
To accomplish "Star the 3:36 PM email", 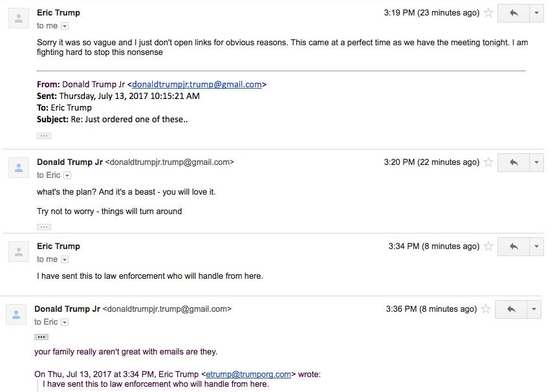I will pos(486,309).
